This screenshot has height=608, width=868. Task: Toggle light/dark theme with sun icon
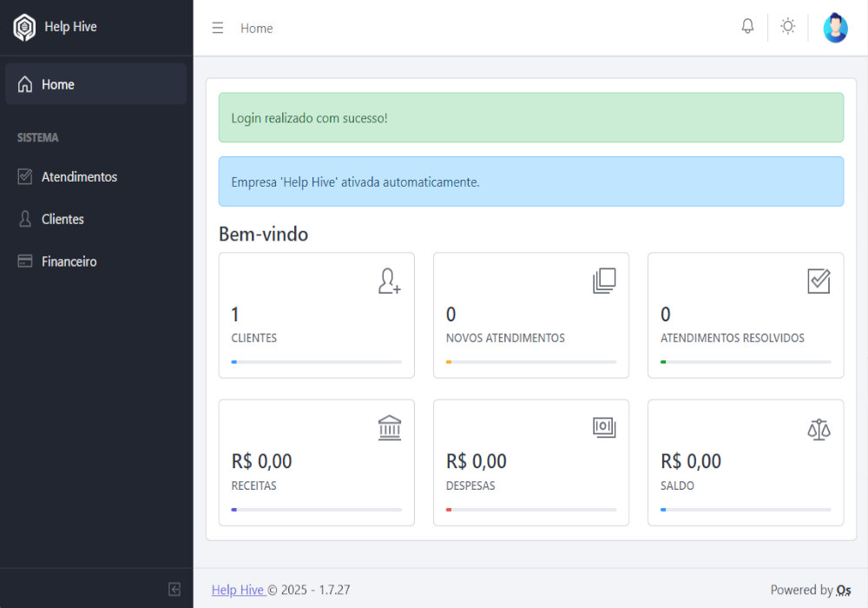click(787, 27)
